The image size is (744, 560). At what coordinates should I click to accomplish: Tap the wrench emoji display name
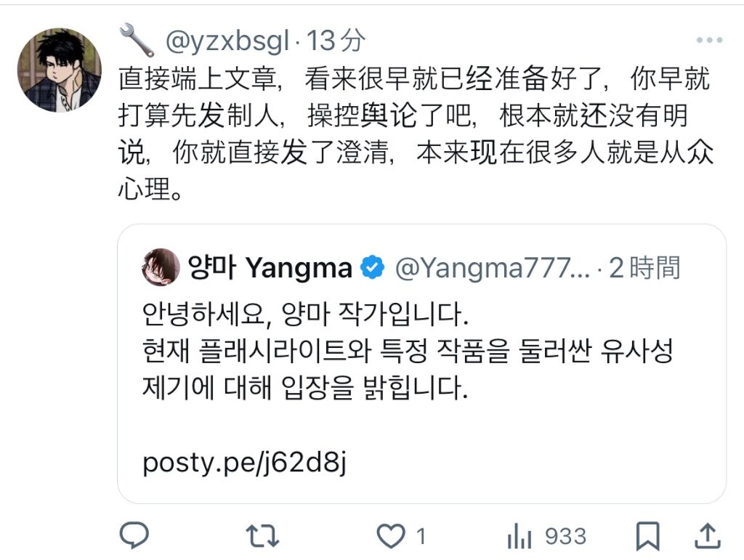(x=137, y=40)
